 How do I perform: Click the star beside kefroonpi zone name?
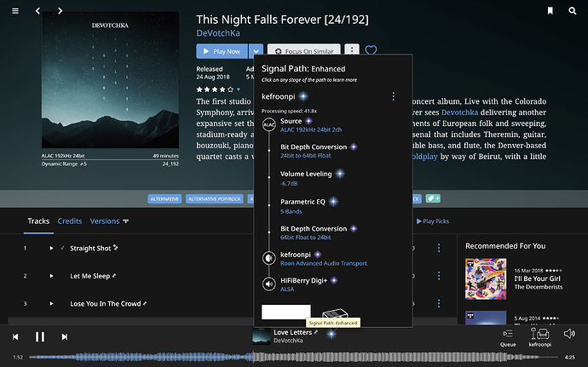(x=303, y=97)
